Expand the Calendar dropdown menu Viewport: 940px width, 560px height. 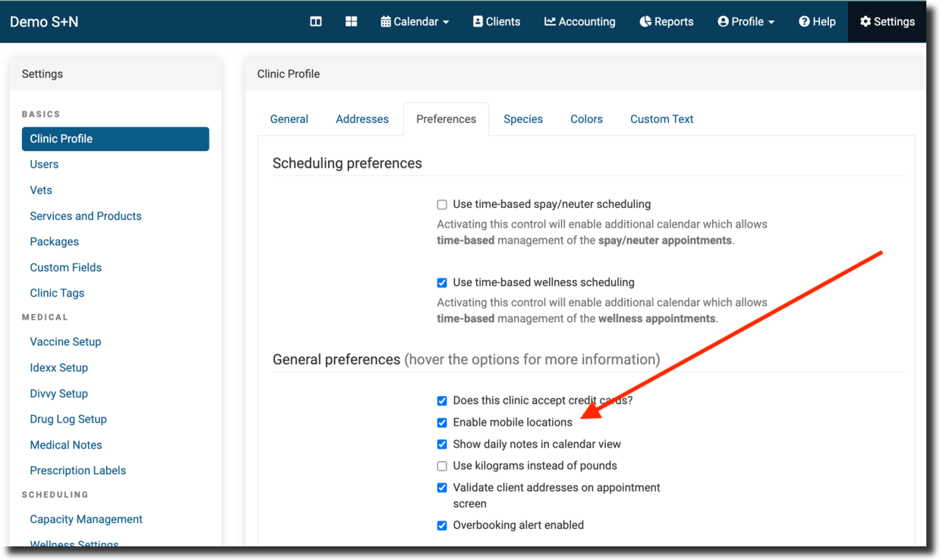tap(415, 21)
